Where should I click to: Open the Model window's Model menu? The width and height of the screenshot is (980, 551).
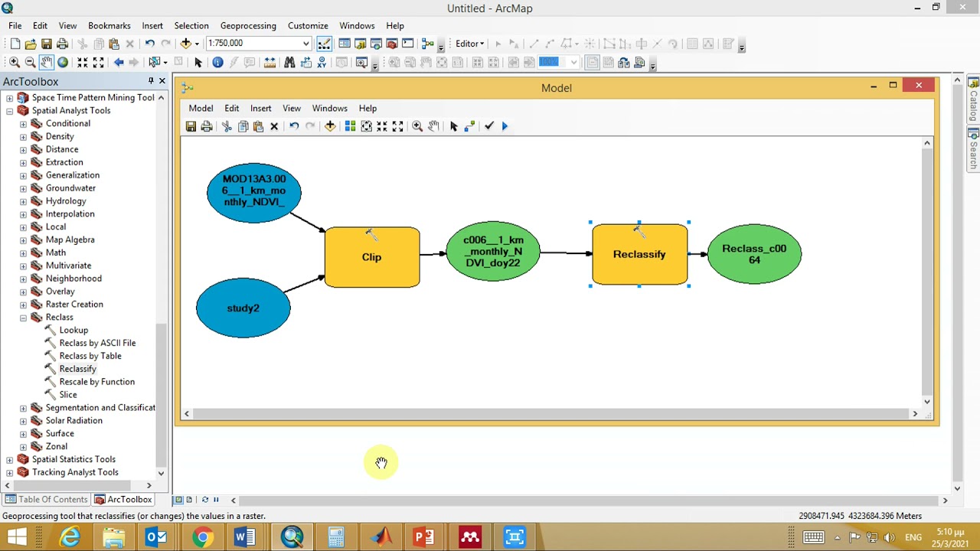click(x=201, y=109)
